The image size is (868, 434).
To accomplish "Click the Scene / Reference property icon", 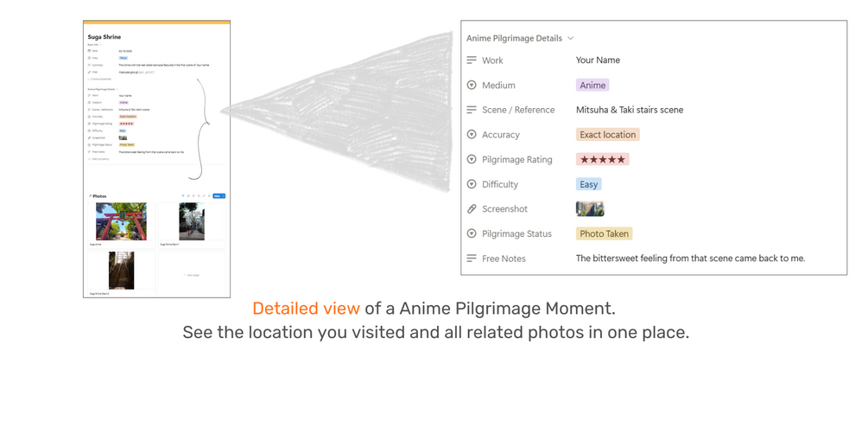I will [x=472, y=110].
